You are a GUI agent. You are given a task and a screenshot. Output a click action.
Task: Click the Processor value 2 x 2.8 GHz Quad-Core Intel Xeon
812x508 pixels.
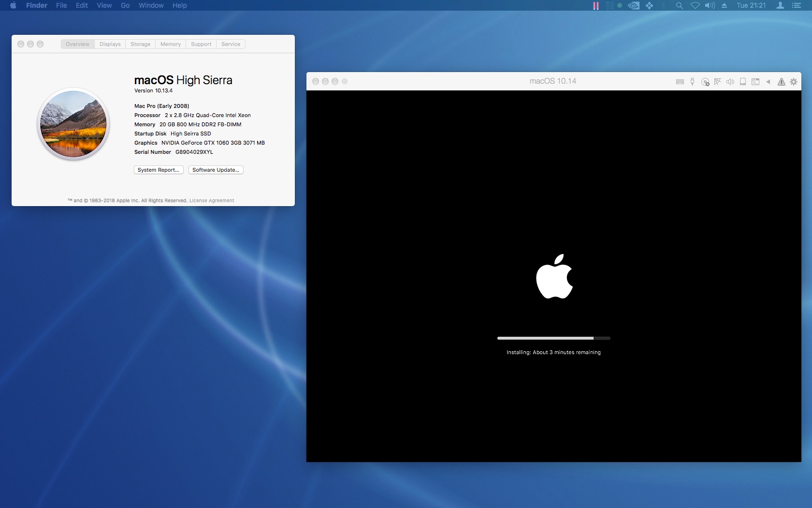click(208, 115)
